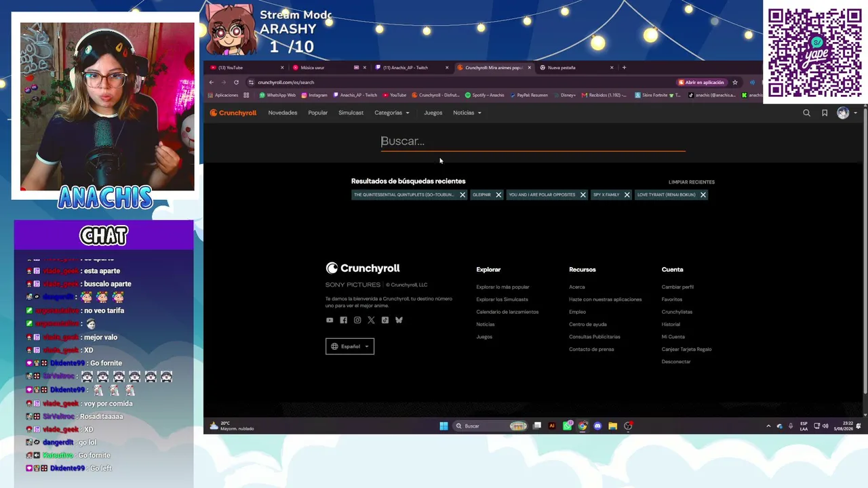The image size is (868, 488).
Task: Open the 'Centro de ayuda' footer link
Action: click(x=588, y=325)
